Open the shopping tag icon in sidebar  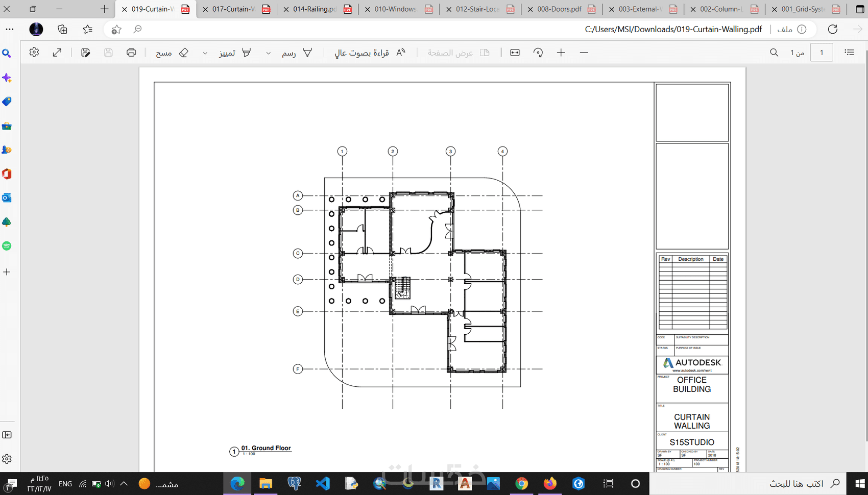7,102
